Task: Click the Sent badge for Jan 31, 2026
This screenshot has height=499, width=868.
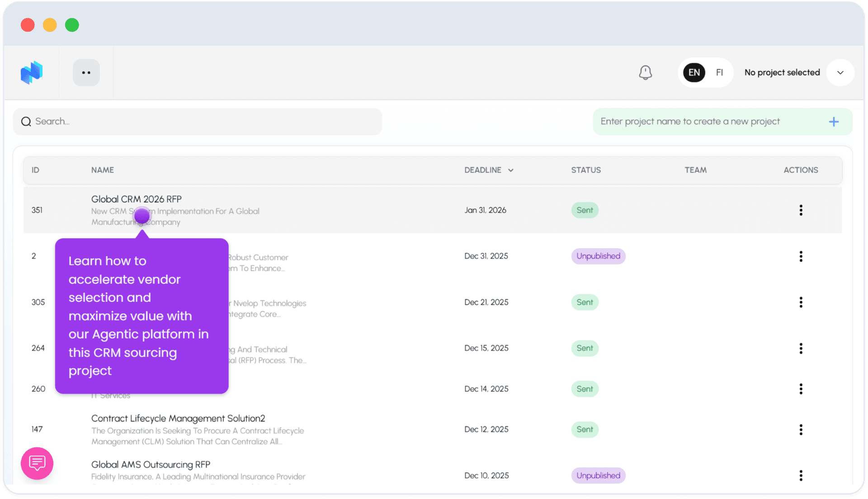Action: (585, 210)
